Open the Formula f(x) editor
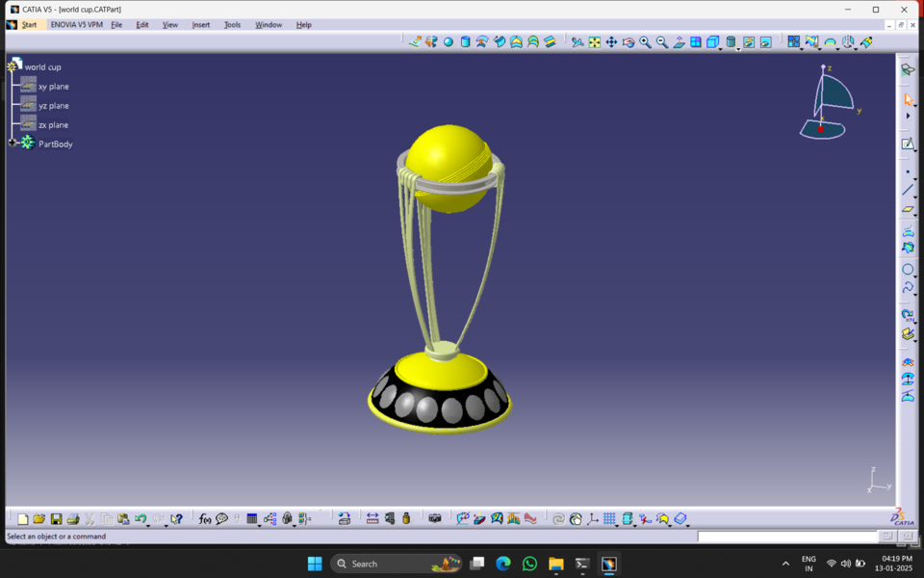The image size is (924, 578). coord(203,518)
